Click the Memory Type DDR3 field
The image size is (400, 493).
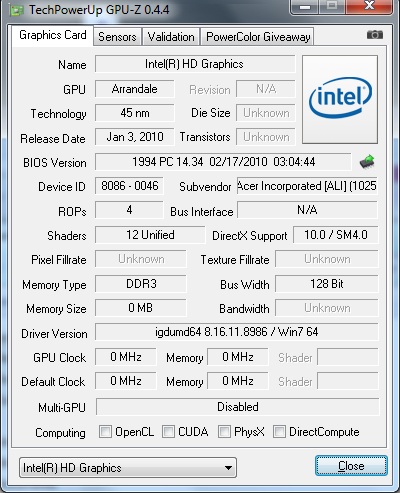click(x=141, y=284)
